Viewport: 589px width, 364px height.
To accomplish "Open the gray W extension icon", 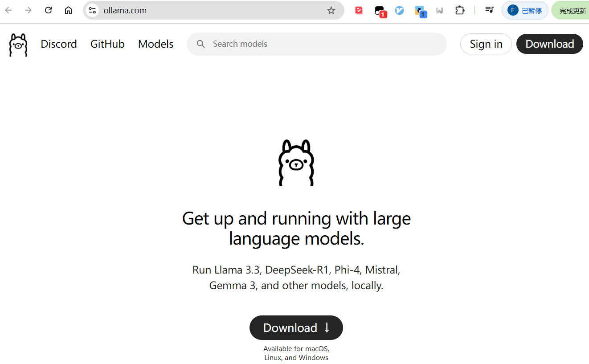I will pyautogui.click(x=440, y=10).
